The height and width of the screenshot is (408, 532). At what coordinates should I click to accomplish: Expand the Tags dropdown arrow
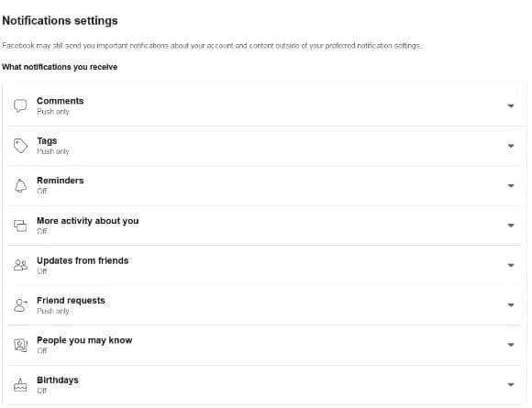click(x=511, y=146)
